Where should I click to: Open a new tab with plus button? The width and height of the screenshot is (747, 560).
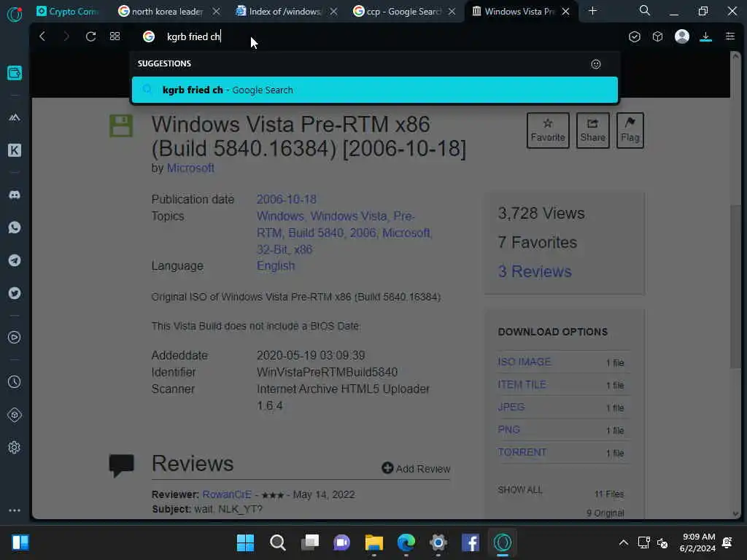pyautogui.click(x=592, y=10)
